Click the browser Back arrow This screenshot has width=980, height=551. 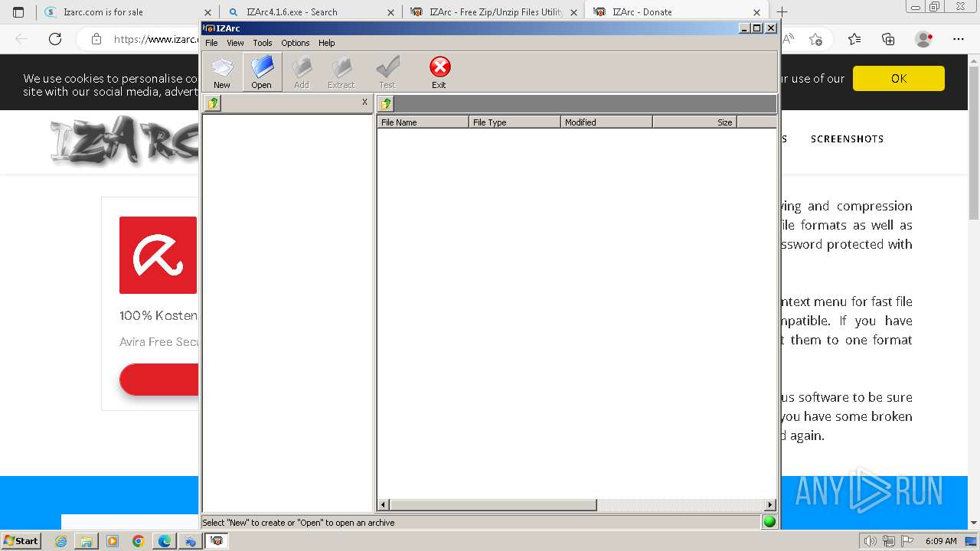(x=21, y=39)
